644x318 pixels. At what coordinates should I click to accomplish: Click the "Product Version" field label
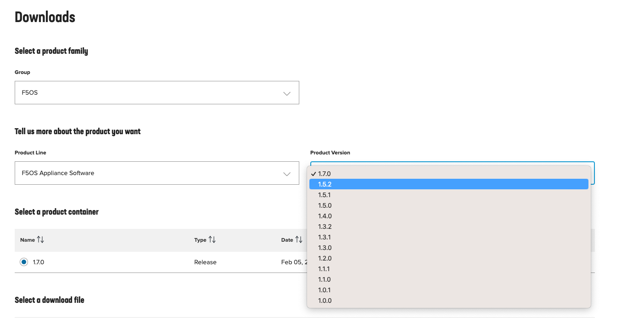point(330,153)
